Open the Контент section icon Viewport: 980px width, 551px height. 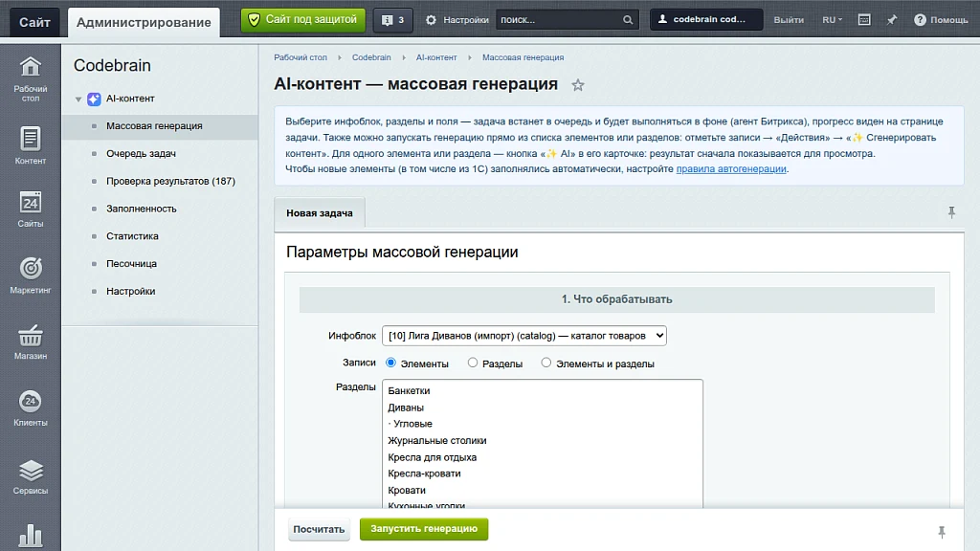coord(30,145)
